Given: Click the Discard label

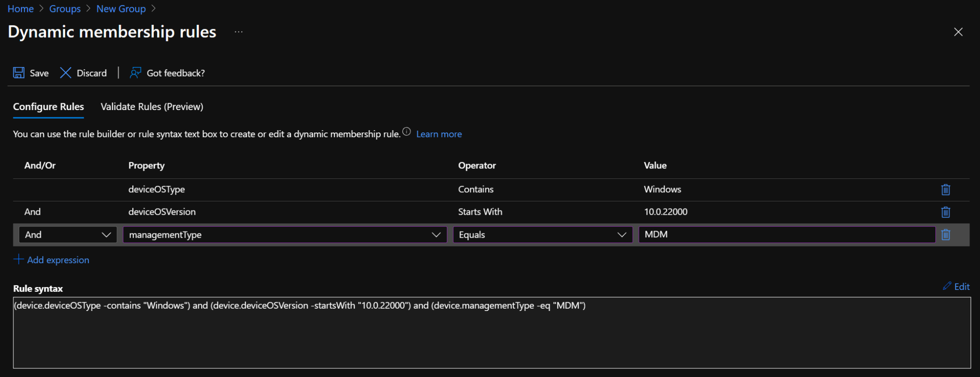Looking at the screenshot, I should 91,73.
